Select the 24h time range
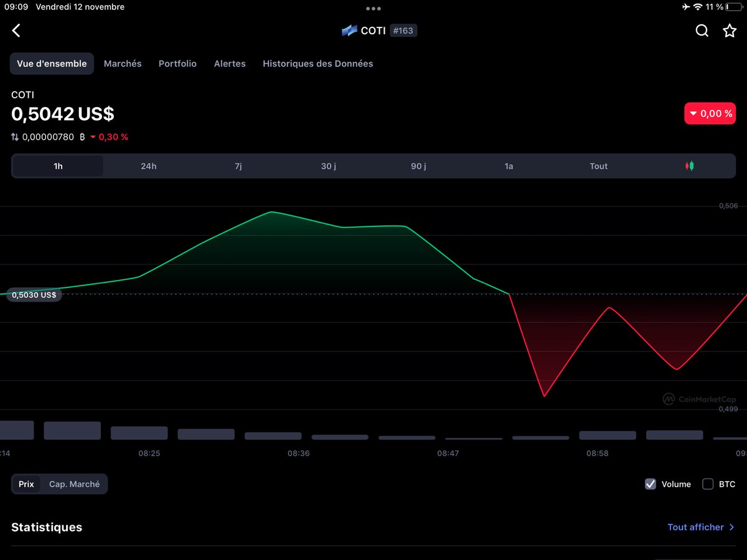747x560 pixels. click(x=149, y=166)
